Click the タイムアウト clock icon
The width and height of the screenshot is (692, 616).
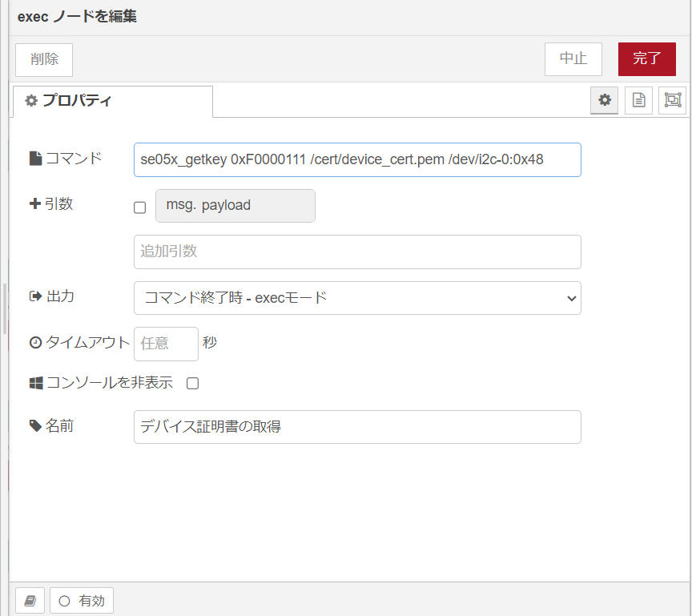(x=35, y=342)
